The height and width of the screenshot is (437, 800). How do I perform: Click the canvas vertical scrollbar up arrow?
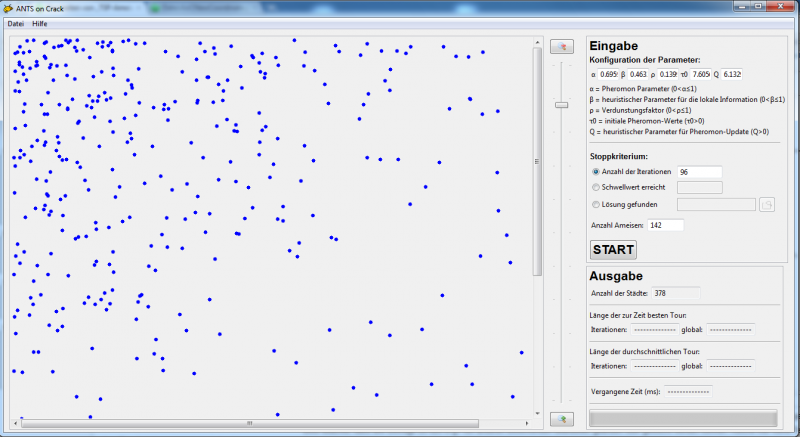[x=537, y=42]
